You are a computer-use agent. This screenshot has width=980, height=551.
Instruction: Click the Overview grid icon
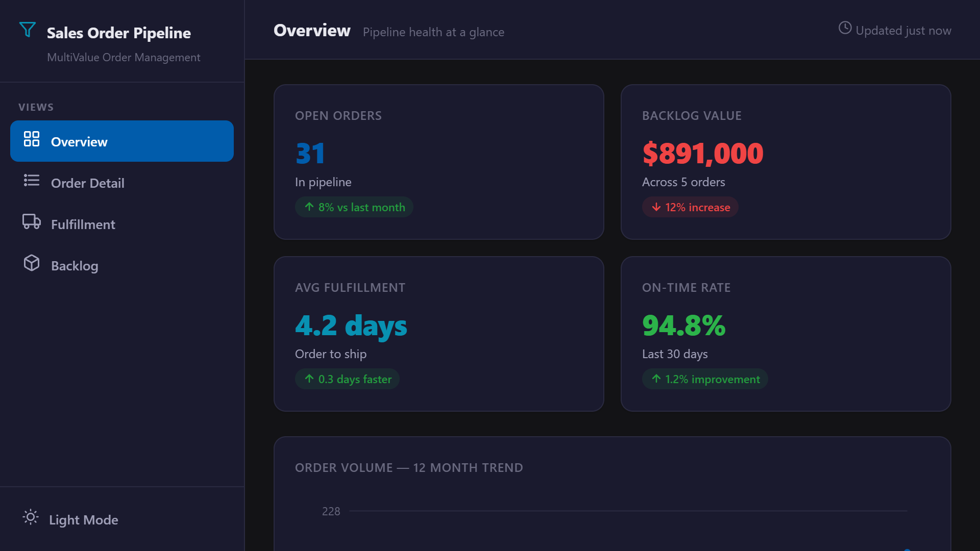click(32, 139)
